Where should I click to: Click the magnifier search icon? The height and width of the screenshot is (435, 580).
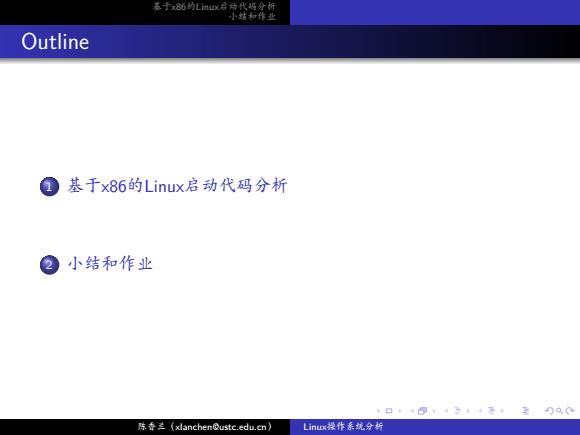560,411
